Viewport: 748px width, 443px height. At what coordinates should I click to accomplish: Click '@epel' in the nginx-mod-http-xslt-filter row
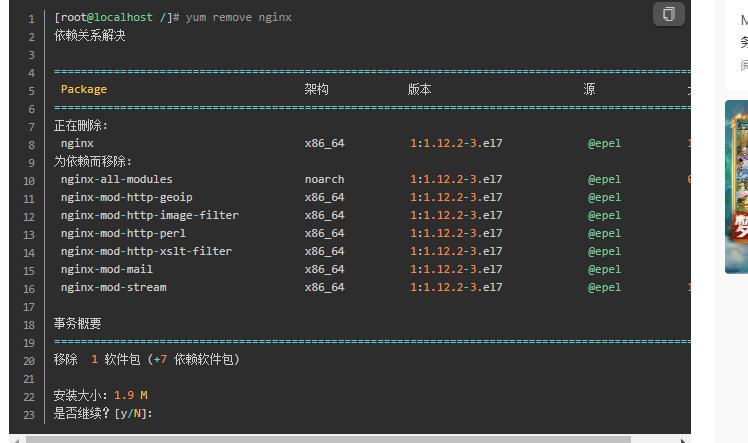coord(604,251)
